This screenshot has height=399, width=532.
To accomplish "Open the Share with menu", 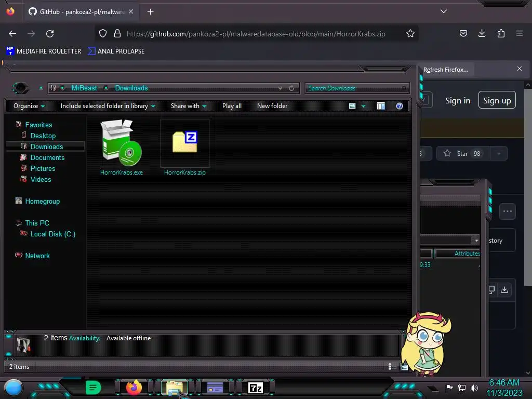I will click(189, 106).
